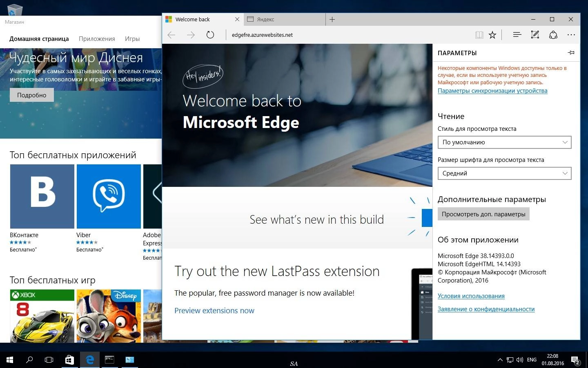Click Edge icon on the taskbar
The width and height of the screenshot is (588, 368).
pos(90,360)
